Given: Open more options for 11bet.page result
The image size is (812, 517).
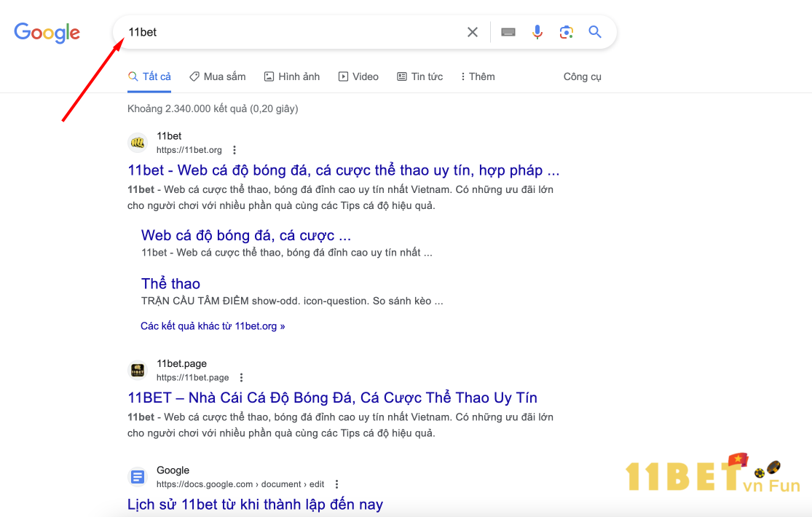Looking at the screenshot, I should [x=241, y=377].
